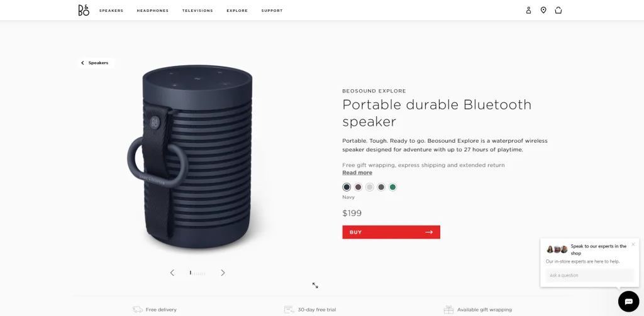This screenshot has height=316, width=644.
Task: Pick the green color swatch
Action: point(392,187)
